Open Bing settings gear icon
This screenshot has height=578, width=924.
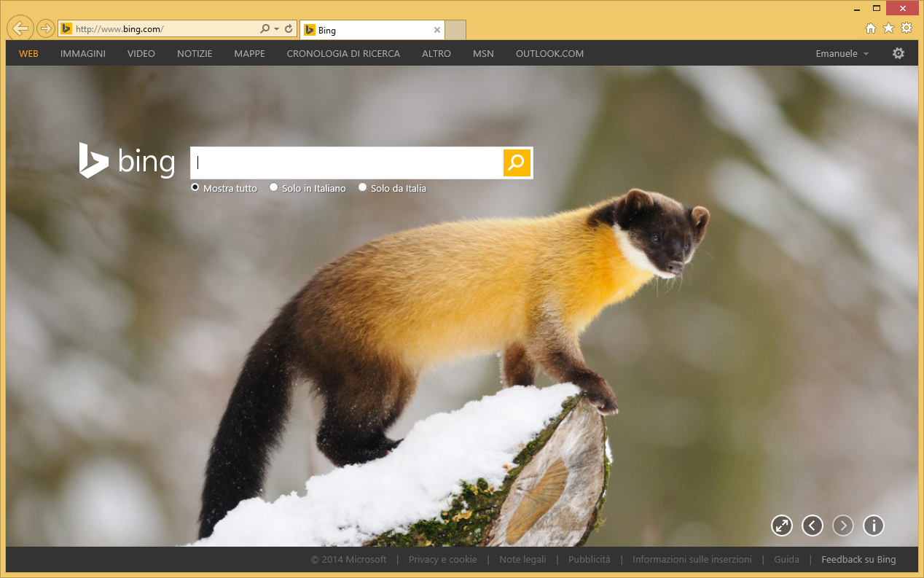click(x=898, y=53)
